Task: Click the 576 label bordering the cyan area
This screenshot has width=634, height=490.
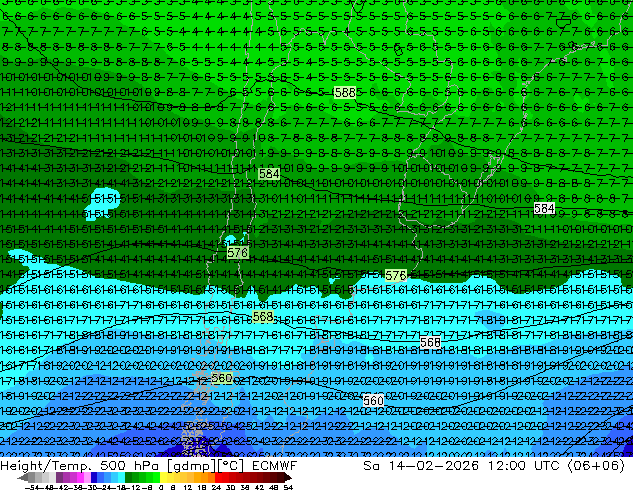Action: pyautogui.click(x=395, y=276)
